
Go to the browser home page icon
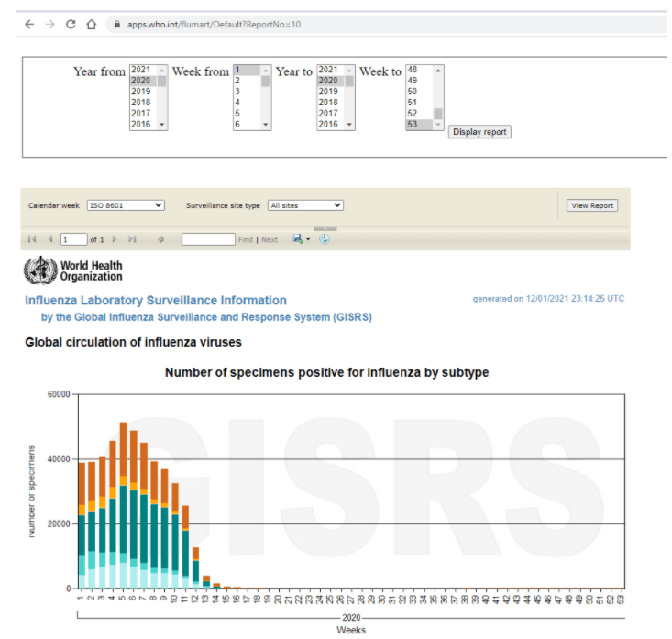tap(91, 24)
